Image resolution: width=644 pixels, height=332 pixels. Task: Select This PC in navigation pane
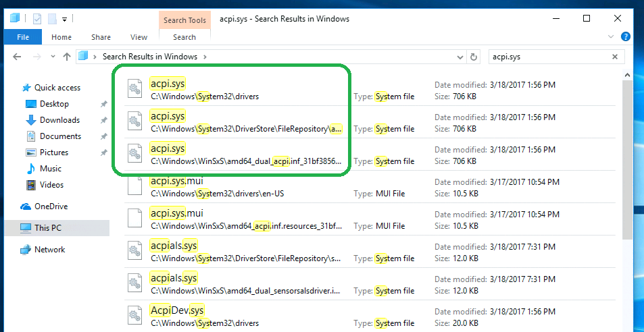(57, 228)
